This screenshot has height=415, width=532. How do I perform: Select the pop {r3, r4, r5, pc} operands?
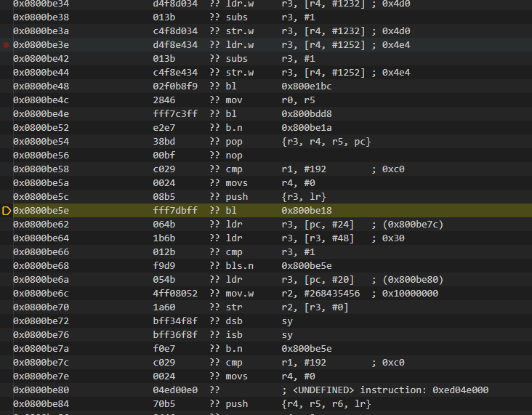(326, 142)
